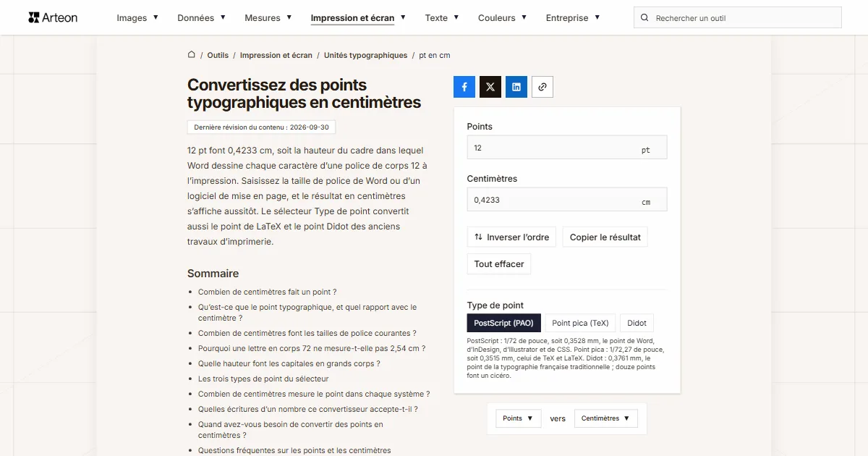Select the PostScript (PAO) point type
Image resolution: width=868 pixels, height=456 pixels.
[504, 323]
